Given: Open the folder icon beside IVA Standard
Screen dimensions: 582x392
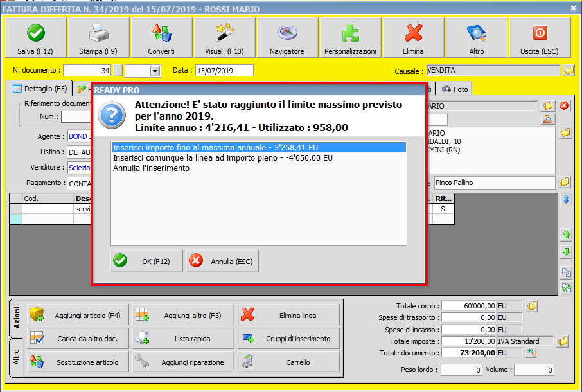Looking at the screenshot, I should click(563, 341).
